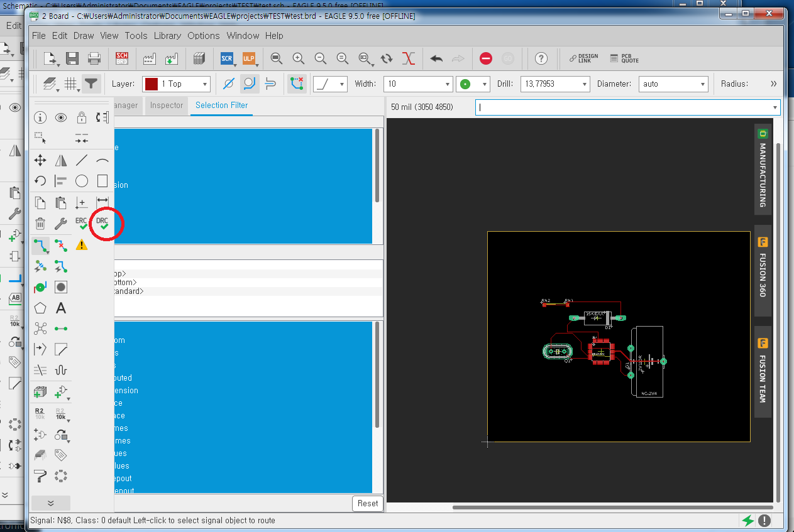Open the library manager books icon
Screen dimensions: 794x532
pos(199,58)
